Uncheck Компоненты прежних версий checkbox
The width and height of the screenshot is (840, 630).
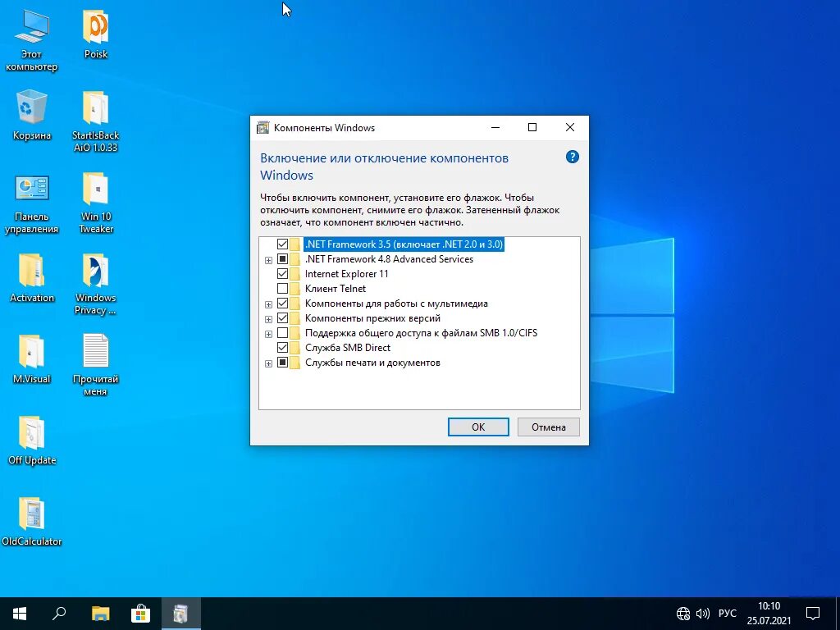282,318
